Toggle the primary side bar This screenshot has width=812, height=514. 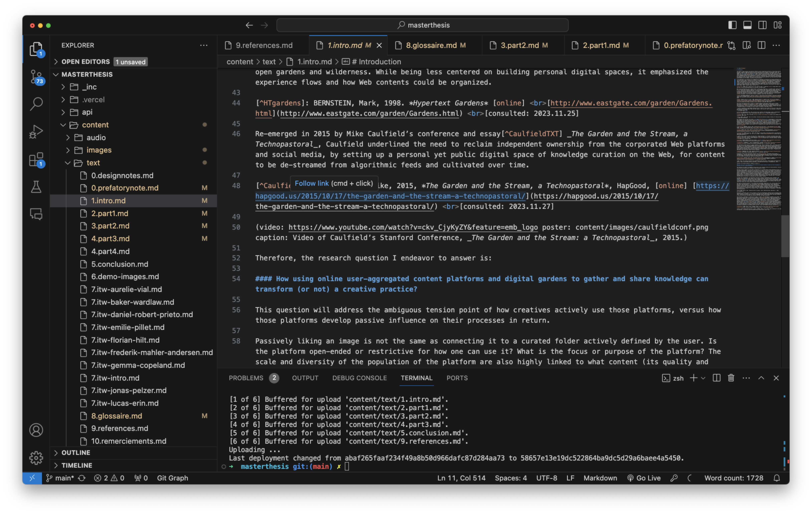point(732,25)
